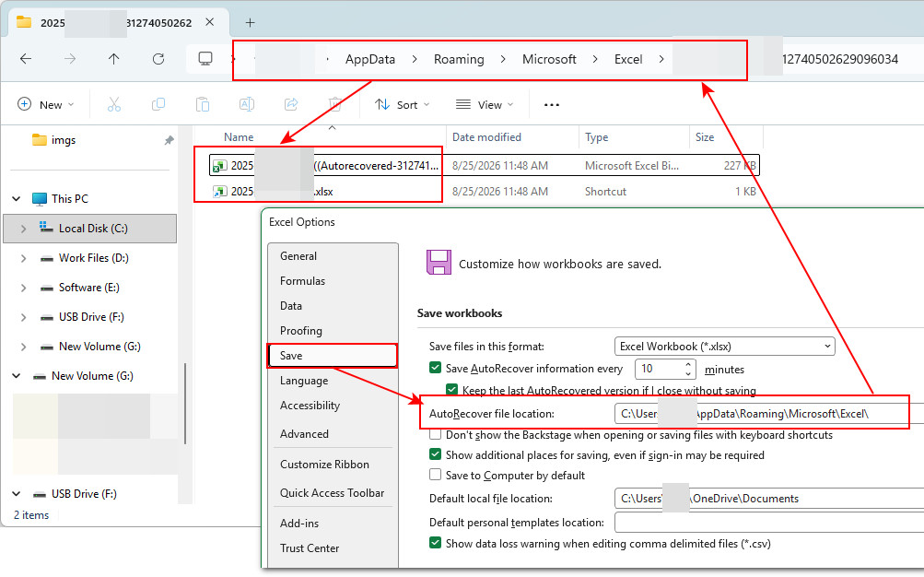This screenshot has height=577, width=924.
Task: Go up one folder level
Action: click(x=113, y=59)
